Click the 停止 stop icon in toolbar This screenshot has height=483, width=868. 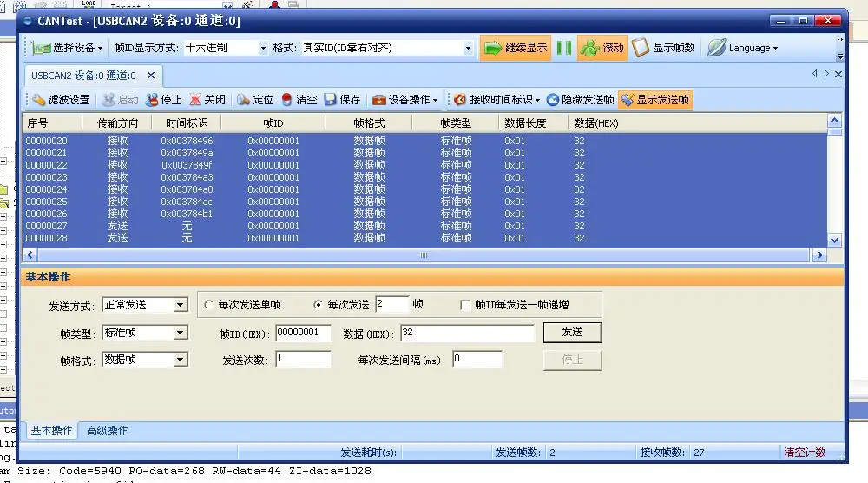[164, 100]
